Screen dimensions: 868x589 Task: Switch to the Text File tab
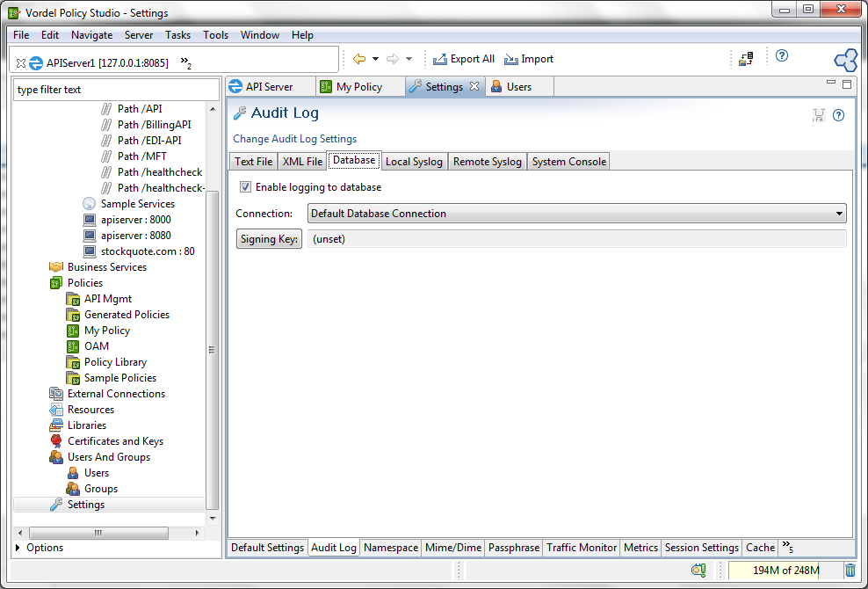254,162
